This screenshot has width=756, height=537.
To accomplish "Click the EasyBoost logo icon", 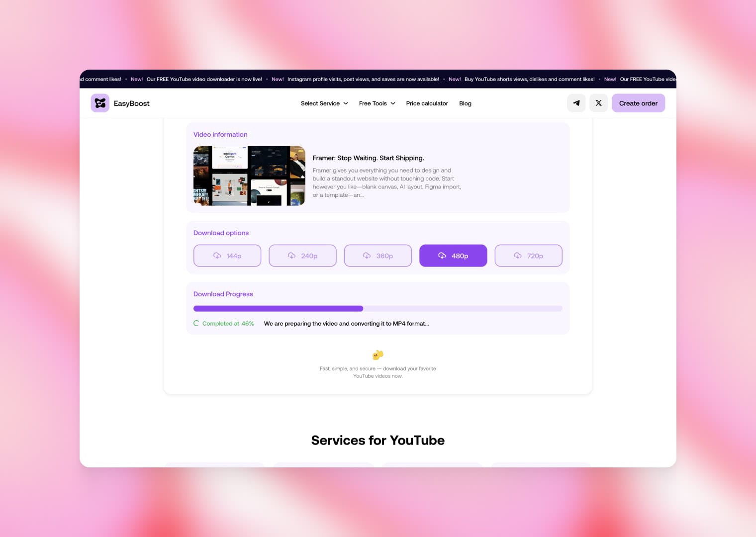I will pyautogui.click(x=100, y=103).
